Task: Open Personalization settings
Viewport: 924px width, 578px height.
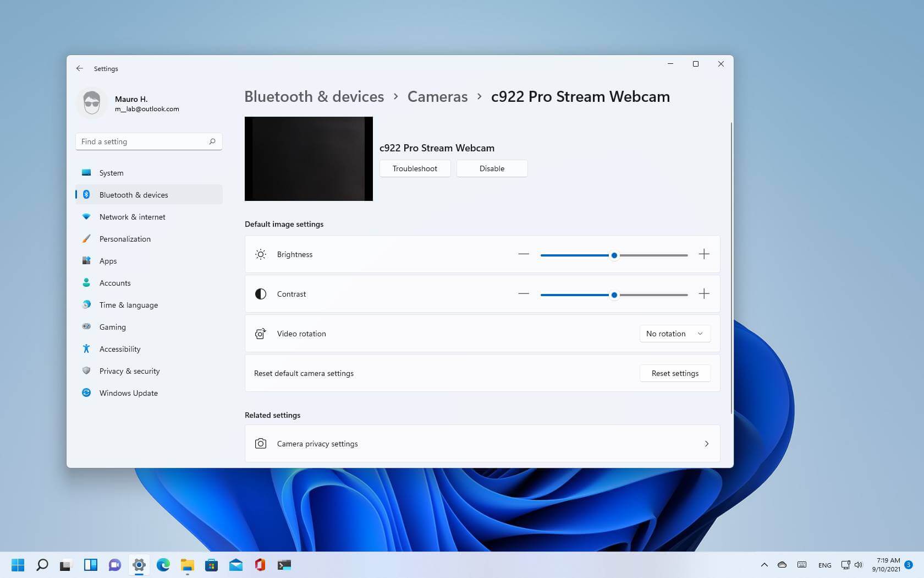Action: tap(125, 238)
